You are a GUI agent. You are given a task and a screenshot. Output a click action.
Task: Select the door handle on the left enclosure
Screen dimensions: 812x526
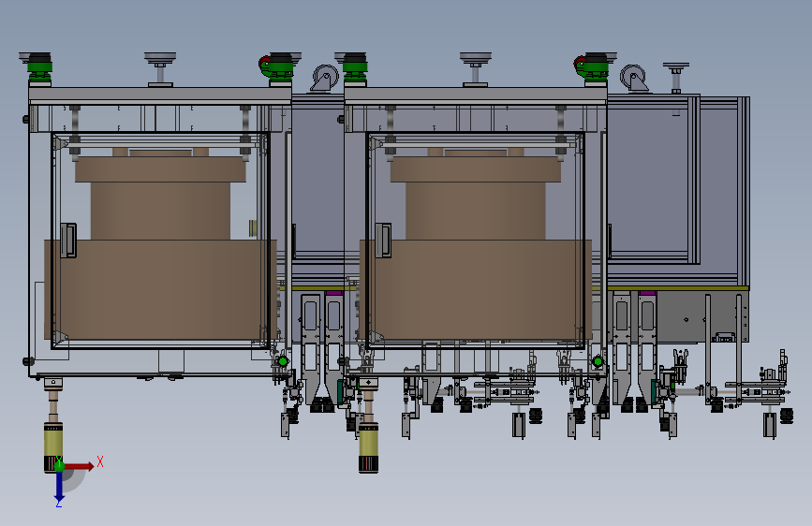tap(68, 241)
